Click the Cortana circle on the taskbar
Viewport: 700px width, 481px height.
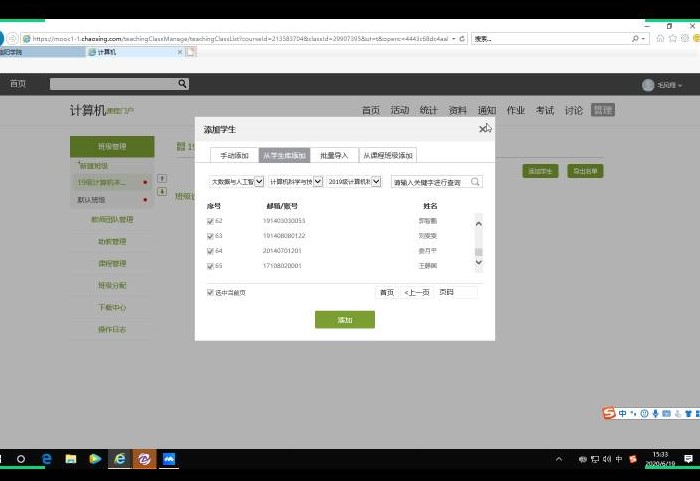click(x=21, y=459)
